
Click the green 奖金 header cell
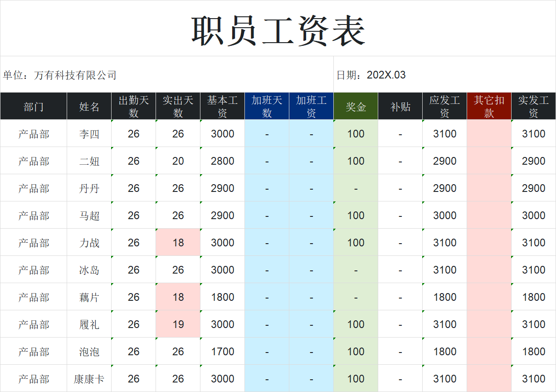pyautogui.click(x=356, y=107)
